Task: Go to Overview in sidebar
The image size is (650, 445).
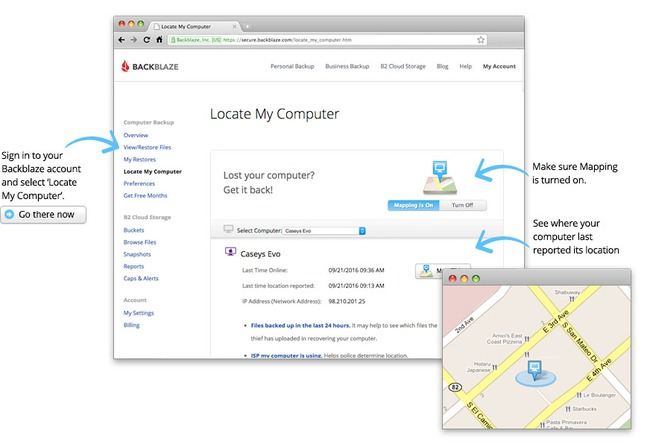Action: pos(136,135)
